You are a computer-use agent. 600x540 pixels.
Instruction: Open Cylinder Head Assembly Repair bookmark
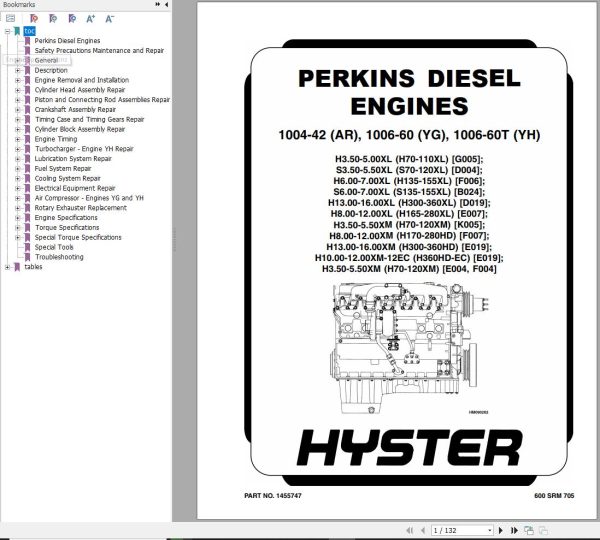point(80,90)
